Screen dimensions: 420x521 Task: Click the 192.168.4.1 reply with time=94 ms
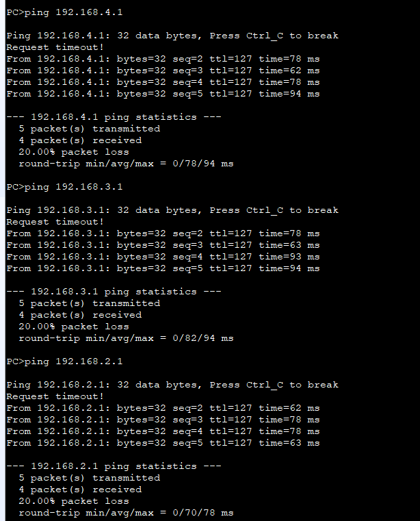click(163, 94)
